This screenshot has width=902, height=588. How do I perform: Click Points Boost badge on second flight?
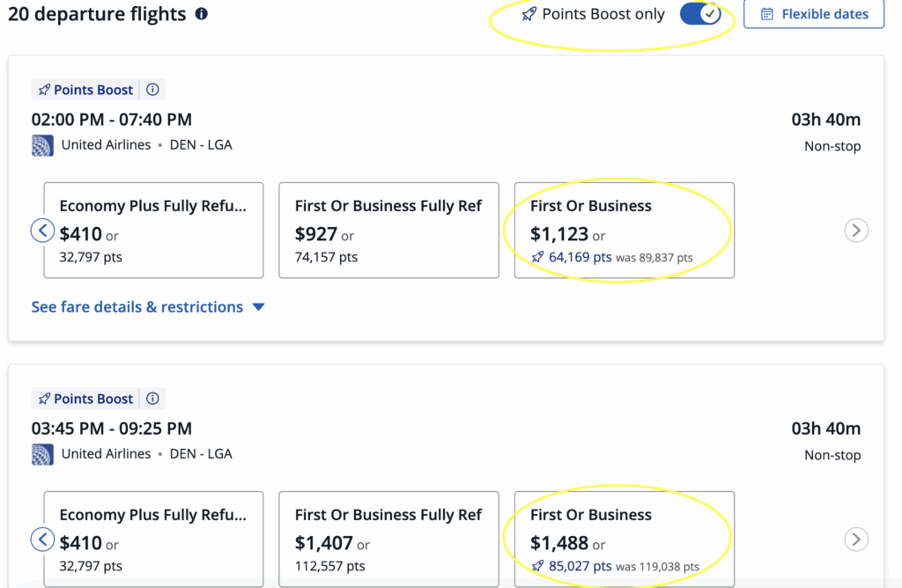85,399
